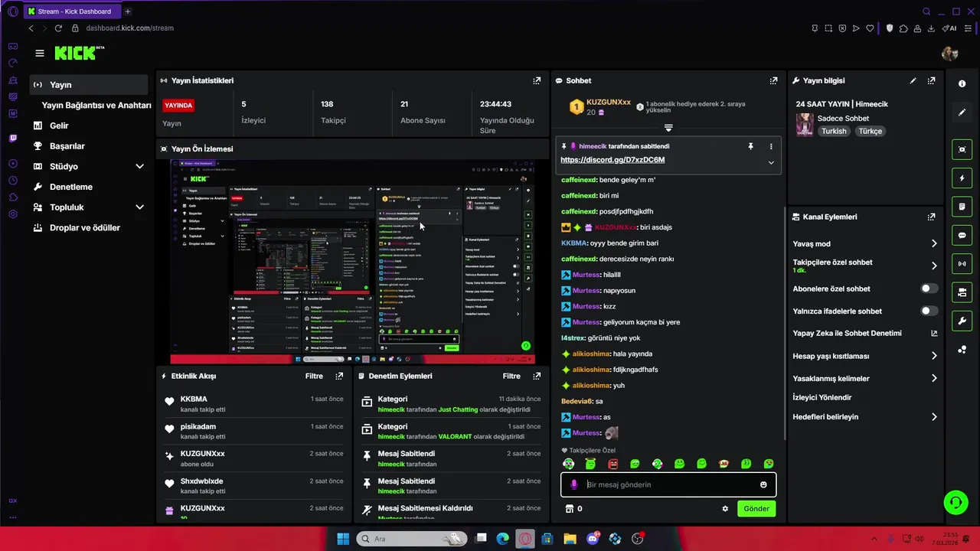Image resolution: width=980 pixels, height=551 pixels.
Task: Open the pinned discord.gg link
Action: (x=612, y=160)
